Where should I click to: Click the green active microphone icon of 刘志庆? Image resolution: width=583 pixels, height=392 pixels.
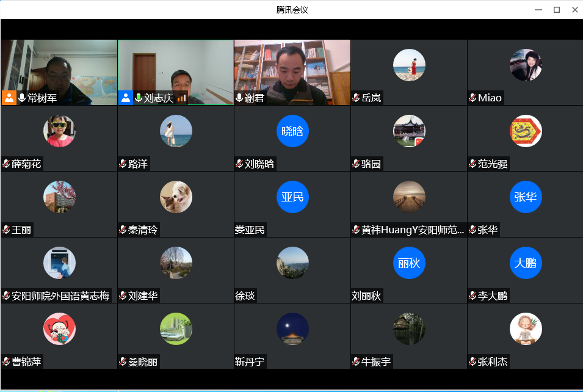click(139, 98)
